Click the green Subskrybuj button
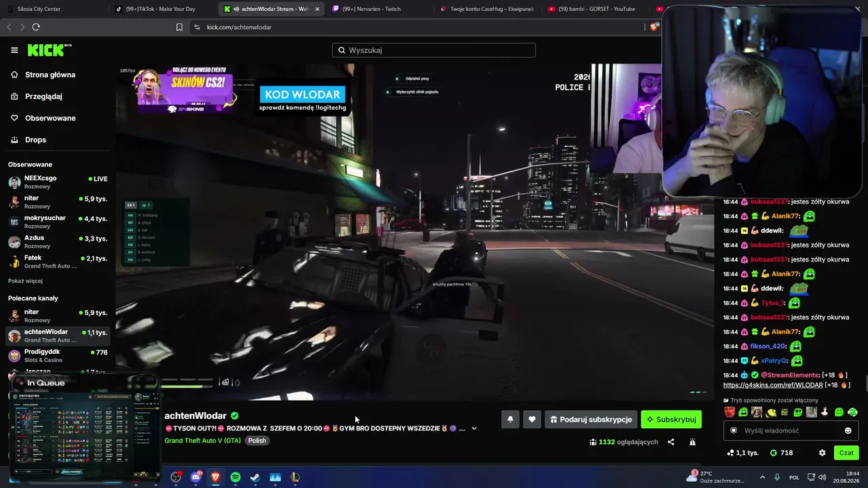Image resolution: width=868 pixels, height=488 pixels. pyautogui.click(x=671, y=420)
